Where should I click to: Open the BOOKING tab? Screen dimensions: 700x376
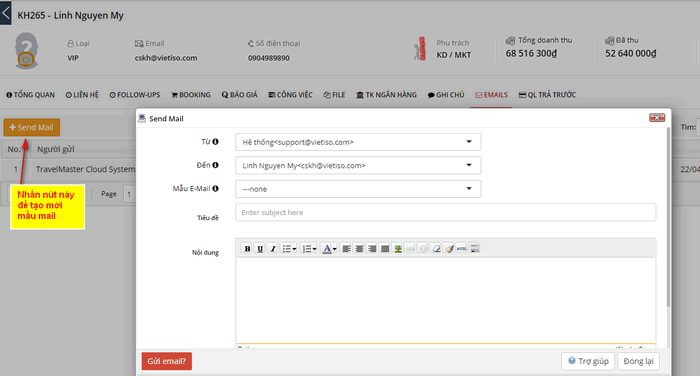(191, 95)
